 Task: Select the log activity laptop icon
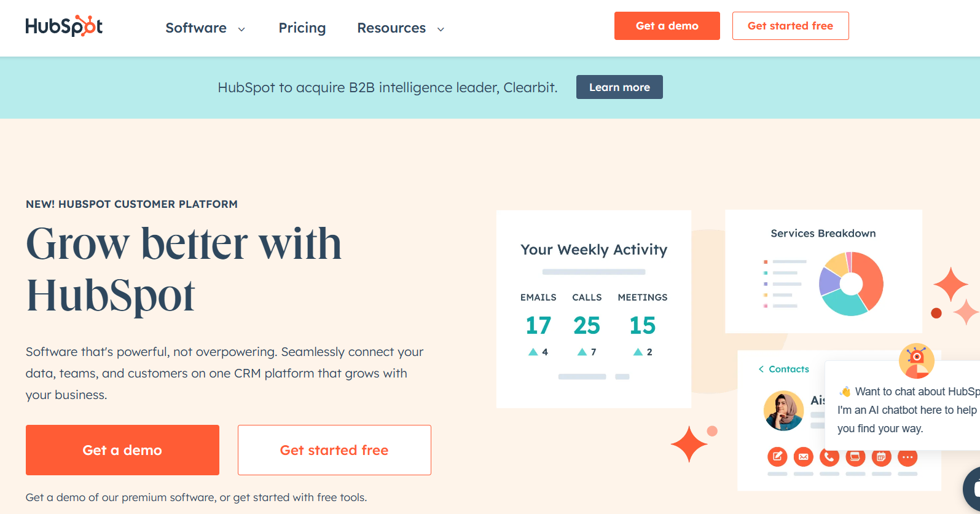tap(855, 457)
